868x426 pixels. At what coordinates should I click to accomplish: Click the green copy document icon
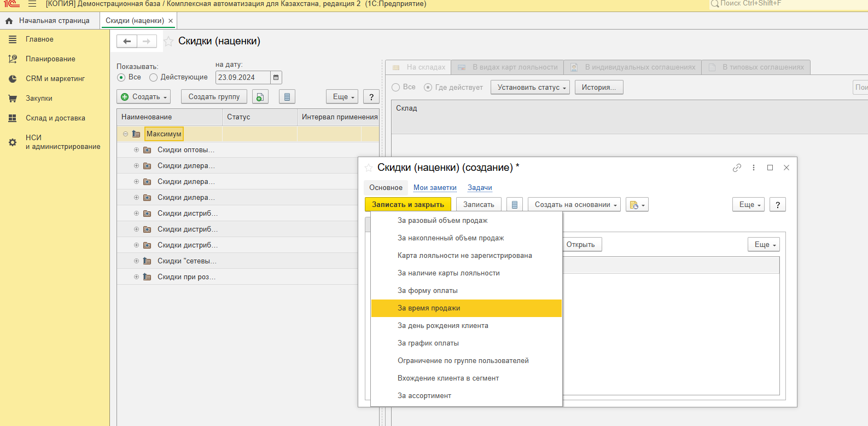click(260, 97)
